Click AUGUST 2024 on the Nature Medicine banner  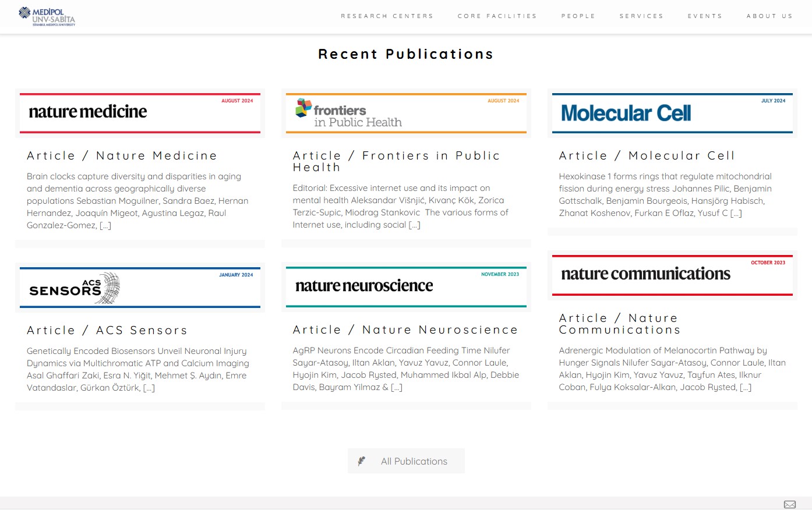click(x=237, y=101)
